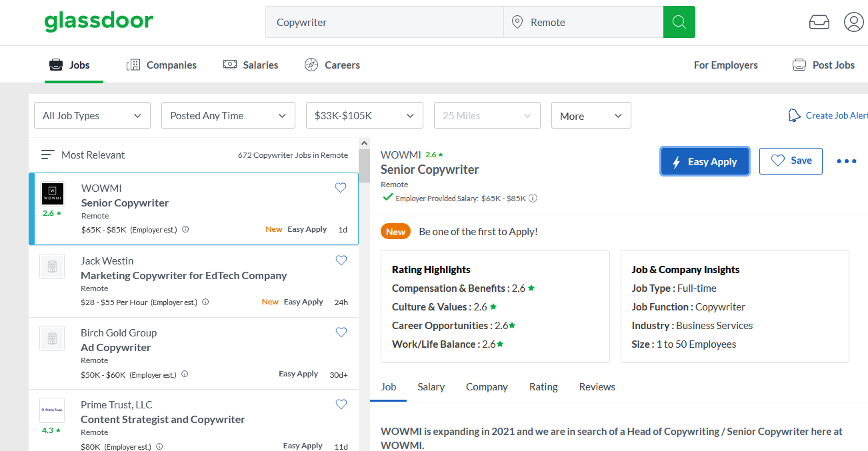Open the user profile icon
868x451 pixels.
pos(854,22)
